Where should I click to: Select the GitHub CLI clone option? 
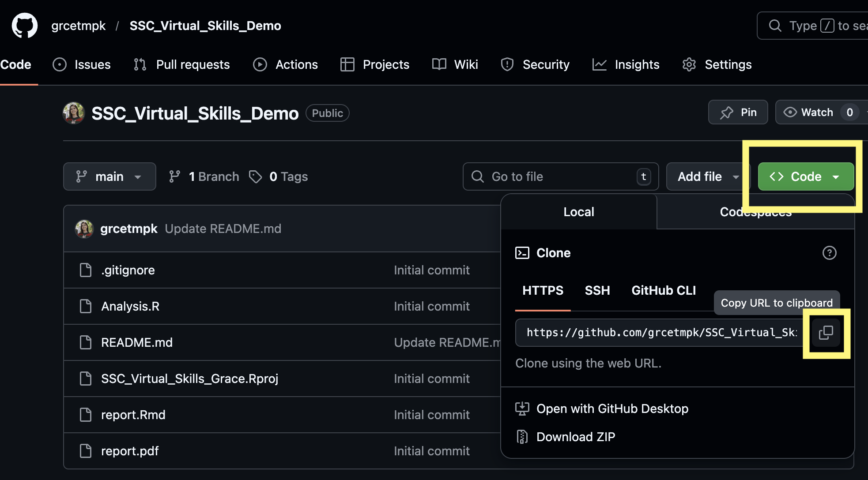click(x=663, y=290)
